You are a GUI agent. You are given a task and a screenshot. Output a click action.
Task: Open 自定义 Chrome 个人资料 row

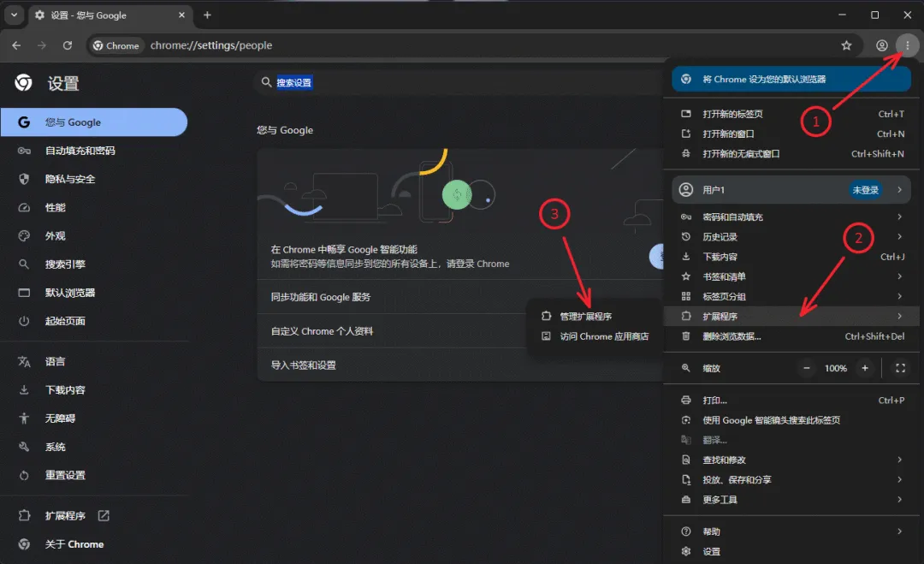[391, 331]
